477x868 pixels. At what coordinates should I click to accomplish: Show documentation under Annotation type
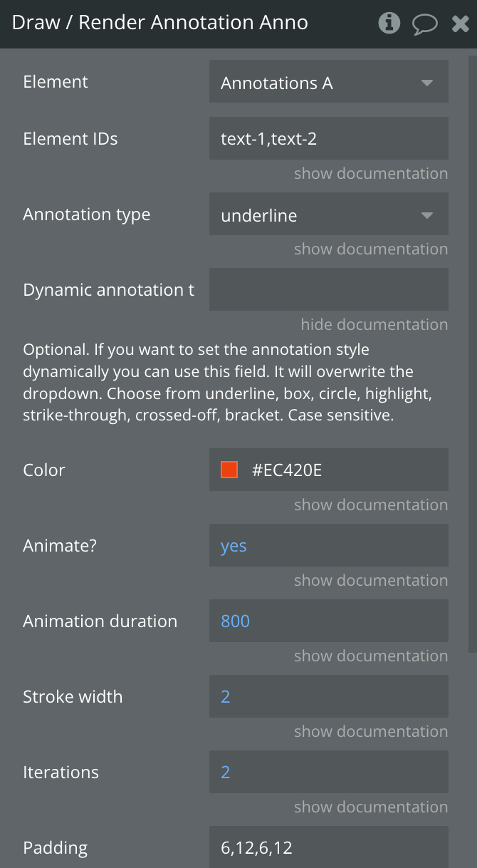(371, 249)
